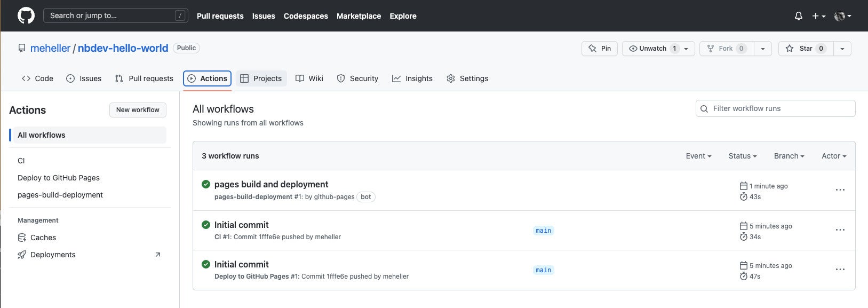Open the Status filter dropdown

743,156
